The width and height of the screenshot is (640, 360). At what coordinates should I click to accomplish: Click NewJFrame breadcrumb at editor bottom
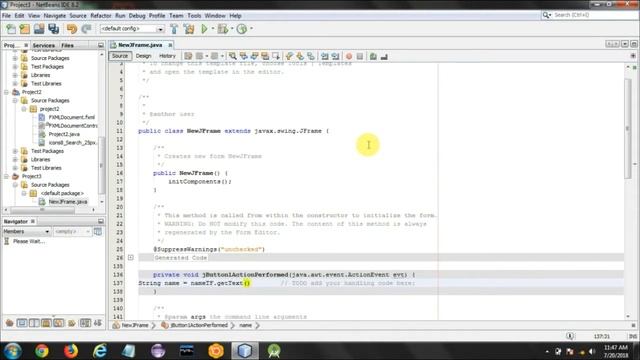[131, 325]
